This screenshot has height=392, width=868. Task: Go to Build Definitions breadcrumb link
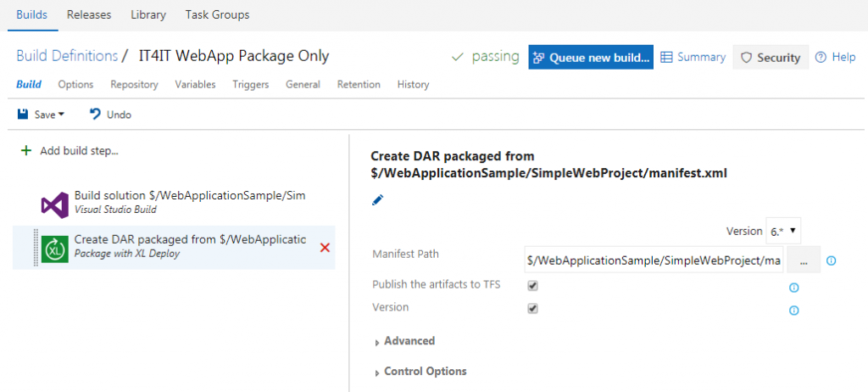click(x=67, y=56)
